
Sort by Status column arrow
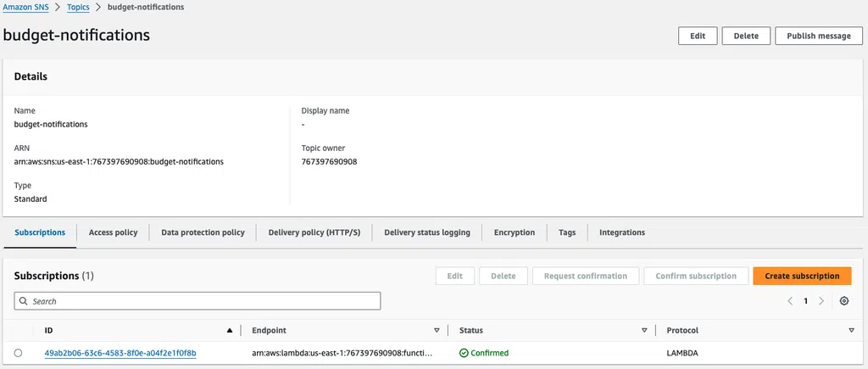(x=644, y=330)
